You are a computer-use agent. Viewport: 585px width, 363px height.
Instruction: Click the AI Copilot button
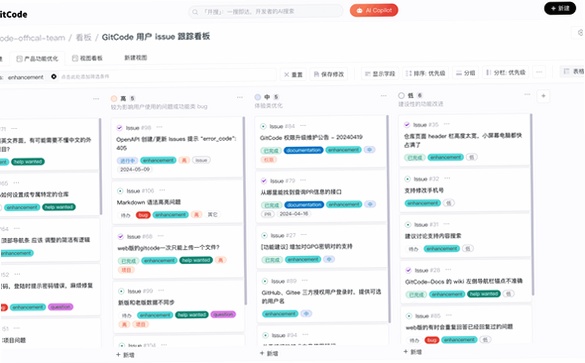pos(374,10)
